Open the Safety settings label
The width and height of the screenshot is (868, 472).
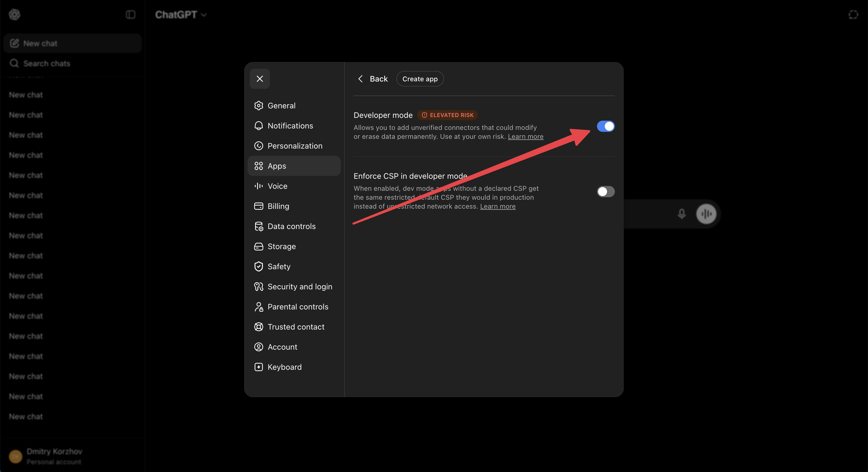[x=279, y=266]
